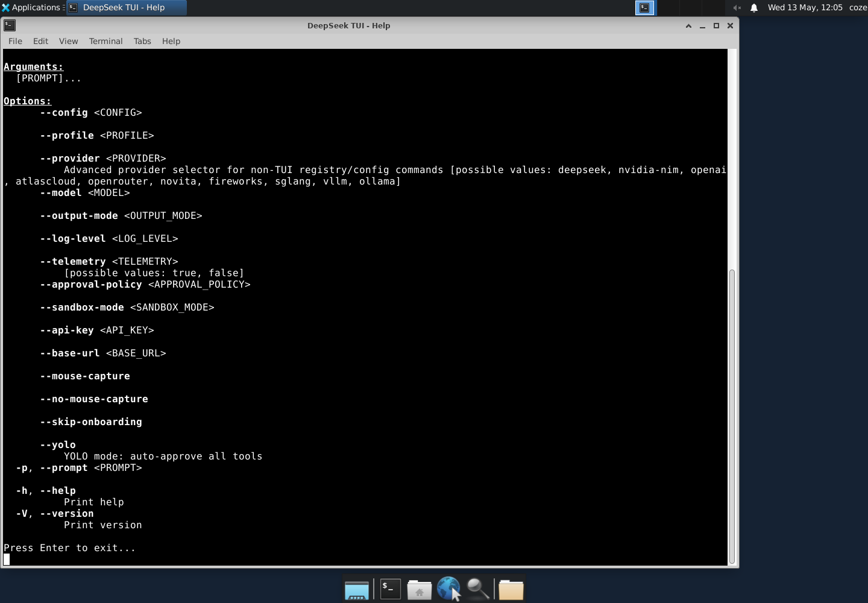868x603 pixels.
Task: Click the clock showing Wed 13 May, 12:05
Action: point(805,8)
